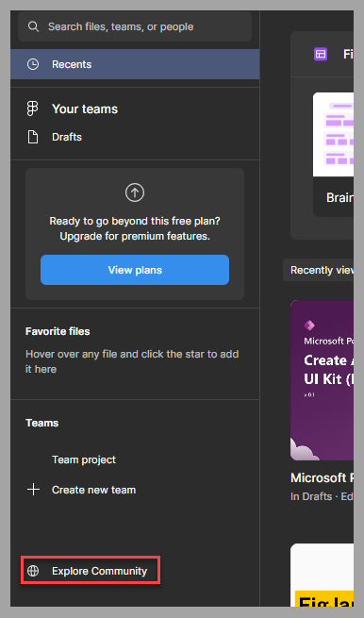This screenshot has width=364, height=618.
Task: Click the Explore Community globe icon
Action: (x=33, y=571)
